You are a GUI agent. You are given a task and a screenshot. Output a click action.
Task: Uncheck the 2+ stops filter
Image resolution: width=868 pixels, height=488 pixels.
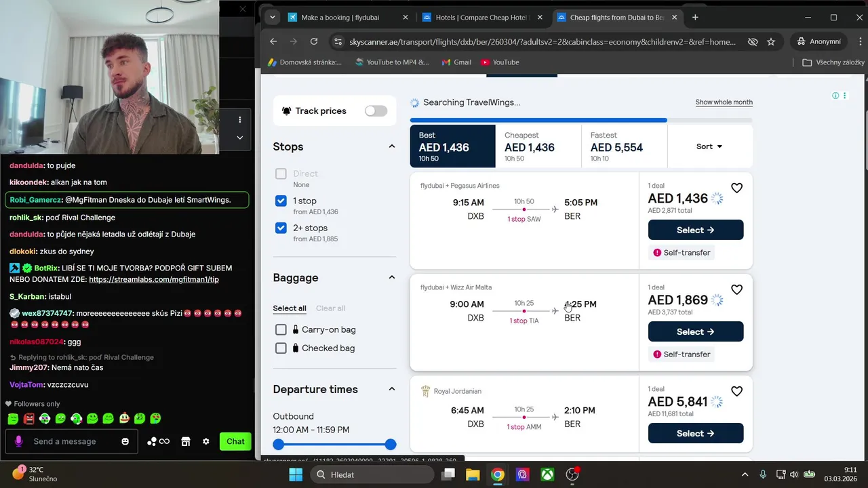coord(281,228)
